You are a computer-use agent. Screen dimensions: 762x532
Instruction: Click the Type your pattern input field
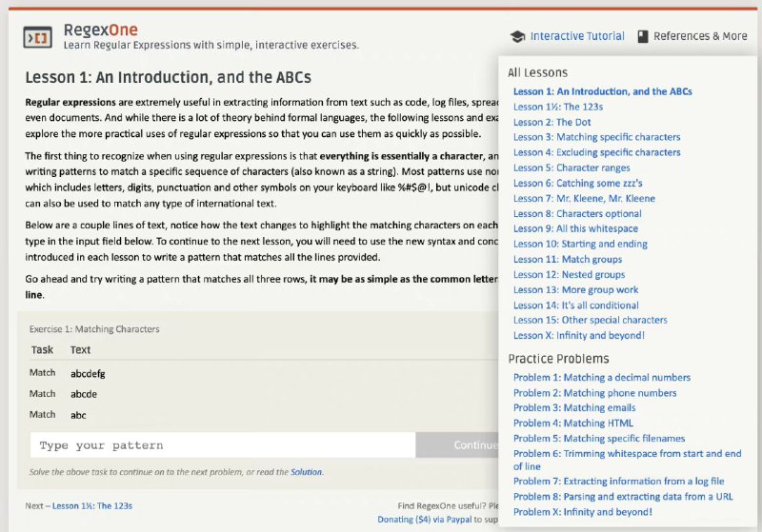click(223, 445)
